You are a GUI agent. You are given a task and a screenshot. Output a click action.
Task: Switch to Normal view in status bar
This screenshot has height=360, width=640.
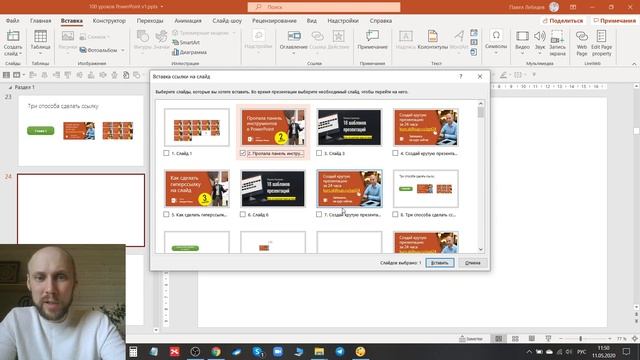pyautogui.click(x=499, y=339)
